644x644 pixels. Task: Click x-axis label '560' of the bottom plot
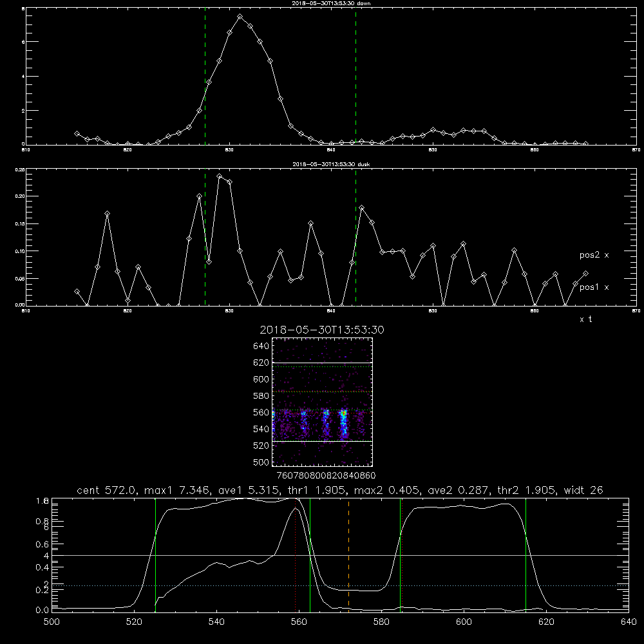[x=299, y=622]
